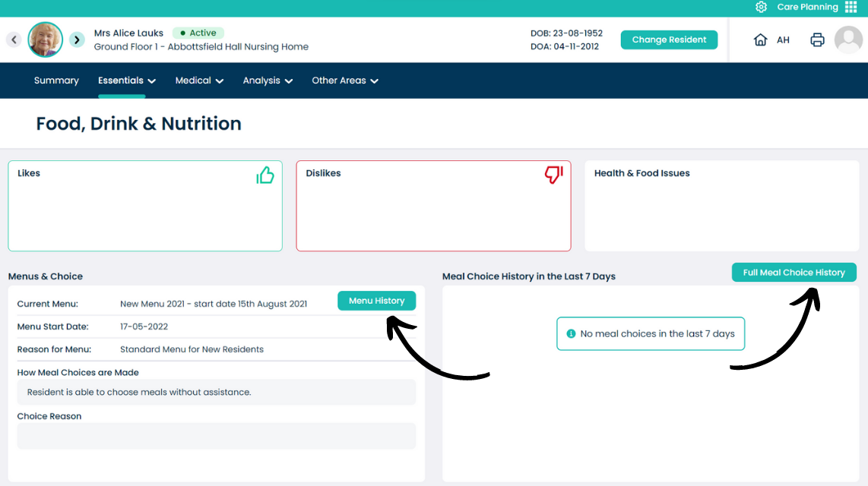The image size is (868, 486).
Task: Click the 'DOB: 23-08-1952' text
Action: (x=566, y=33)
